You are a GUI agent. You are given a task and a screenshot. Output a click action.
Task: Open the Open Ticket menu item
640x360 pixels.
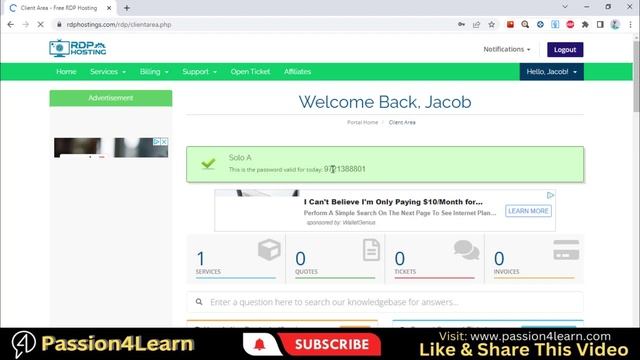click(x=250, y=71)
